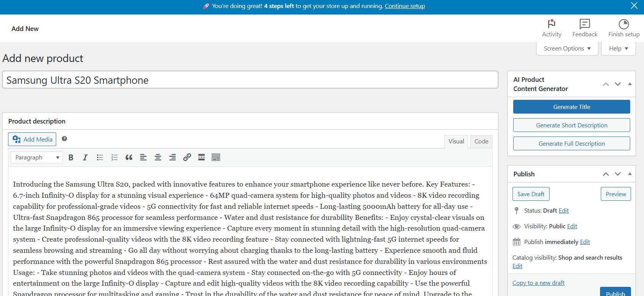The image size is (644, 296).
Task: Toggle the editor toolbar (kitchen sink)
Action: coord(216,158)
